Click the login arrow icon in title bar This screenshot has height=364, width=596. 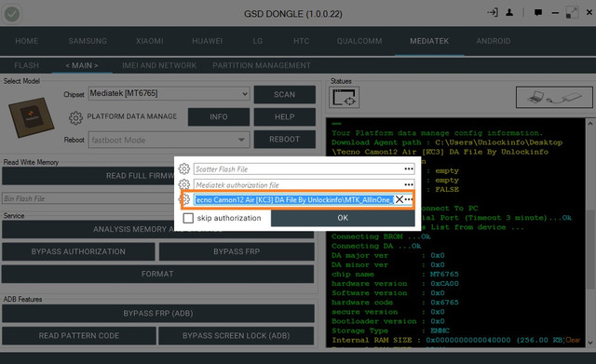pyautogui.click(x=493, y=13)
